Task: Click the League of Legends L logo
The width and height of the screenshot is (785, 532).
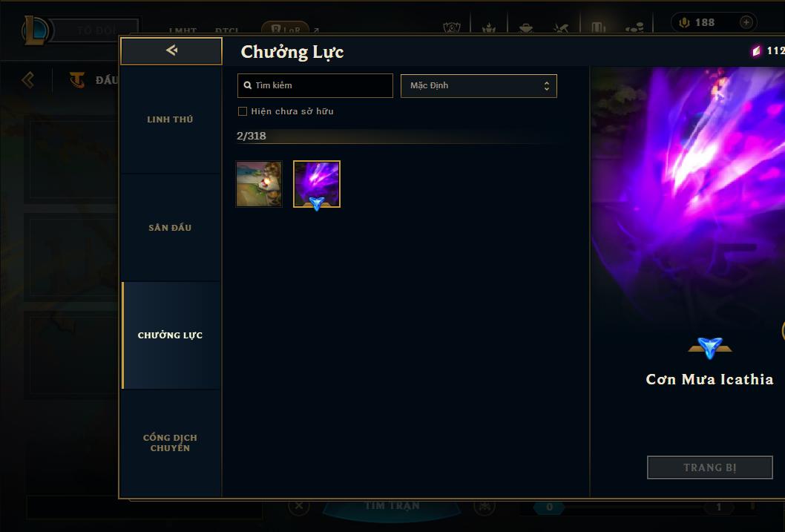Action: 35,30
